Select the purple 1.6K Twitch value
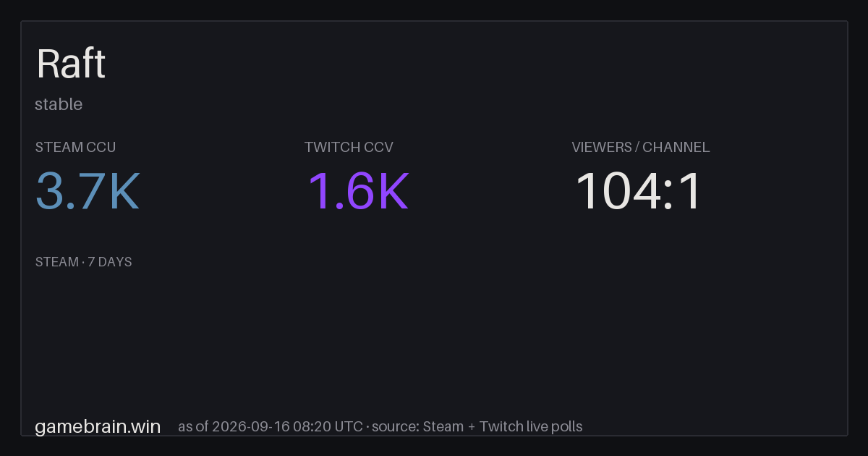The image size is (868, 456). (x=357, y=191)
